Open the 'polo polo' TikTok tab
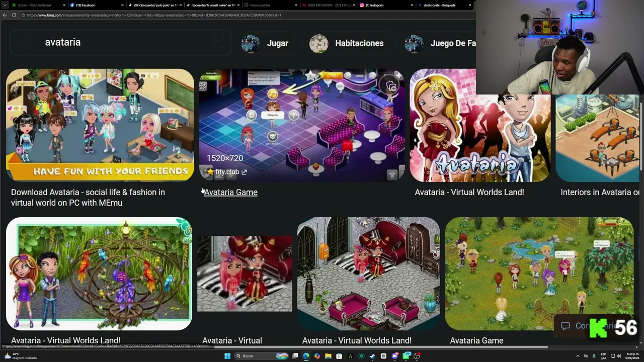 point(154,5)
